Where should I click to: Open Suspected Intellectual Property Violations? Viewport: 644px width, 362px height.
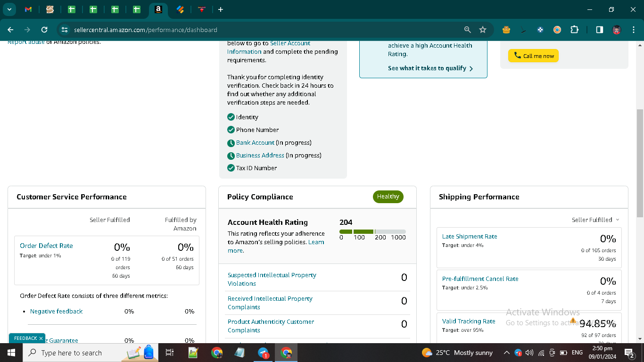point(272,279)
